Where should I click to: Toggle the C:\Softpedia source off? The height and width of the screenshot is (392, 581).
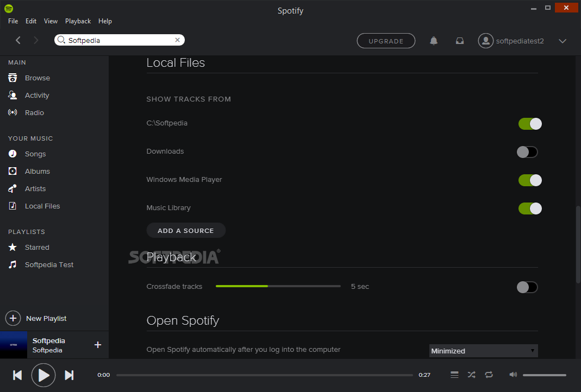[x=530, y=124]
